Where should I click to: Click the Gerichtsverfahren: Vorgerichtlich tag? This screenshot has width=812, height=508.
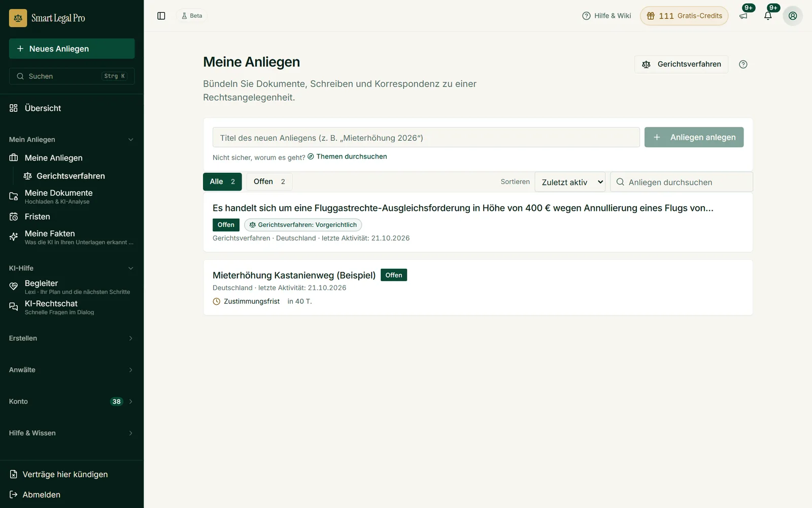pyautogui.click(x=303, y=225)
